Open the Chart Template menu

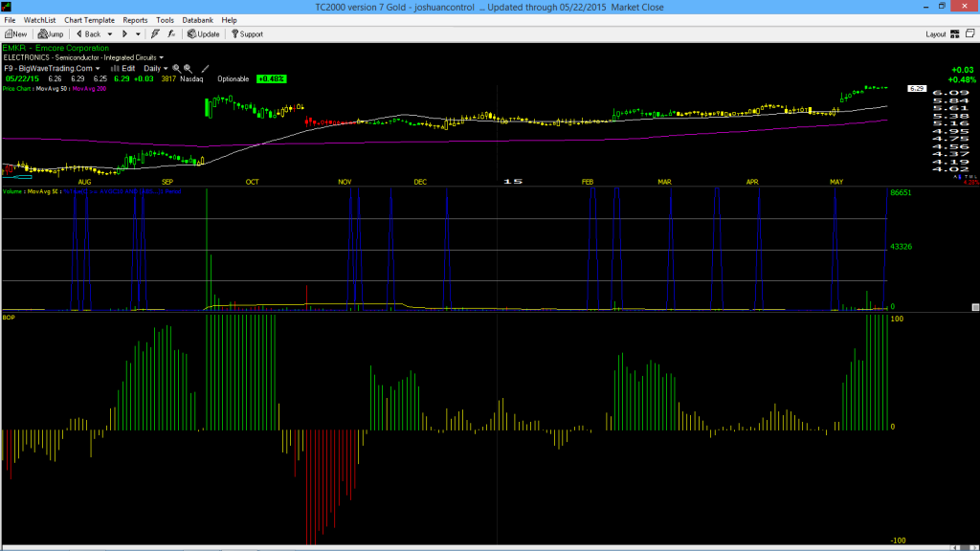coord(89,20)
